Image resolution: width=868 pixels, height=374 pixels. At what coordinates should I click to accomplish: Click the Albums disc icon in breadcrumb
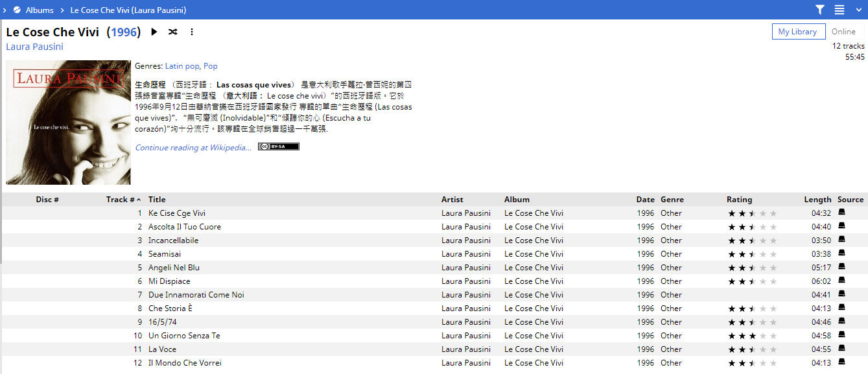click(x=17, y=10)
